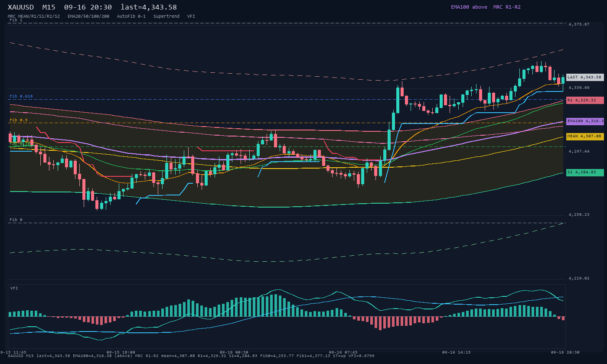Click the 09-16 00:30 time axis label

(234, 352)
